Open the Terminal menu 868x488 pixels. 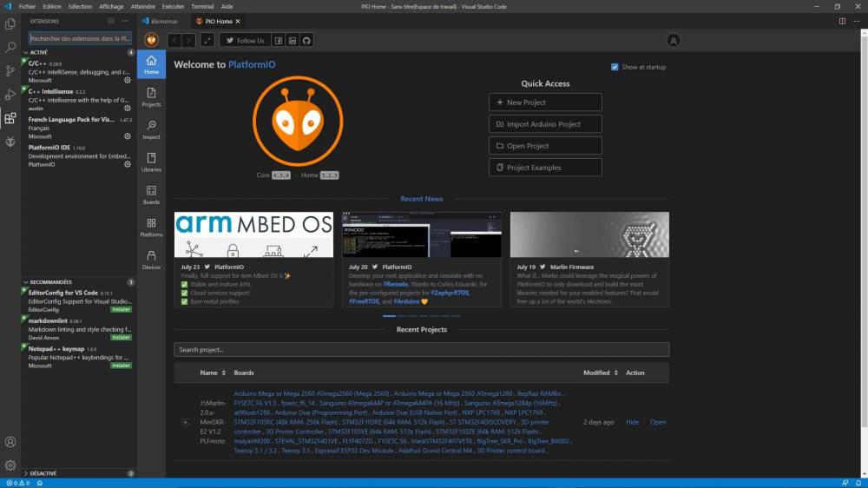202,7
